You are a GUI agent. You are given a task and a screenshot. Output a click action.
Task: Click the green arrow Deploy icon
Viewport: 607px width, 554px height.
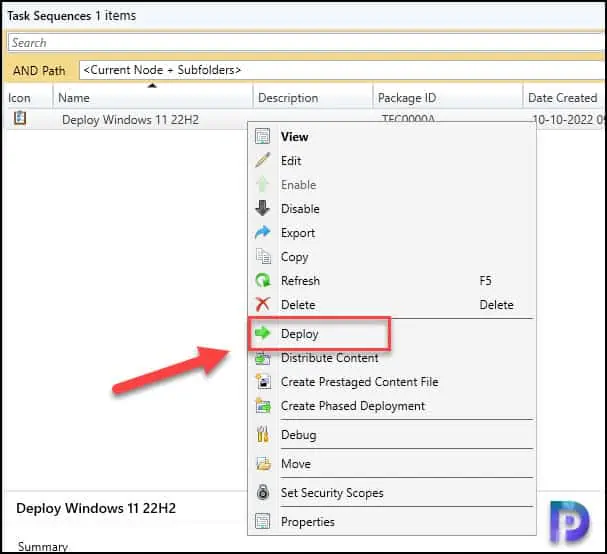pyautogui.click(x=263, y=333)
